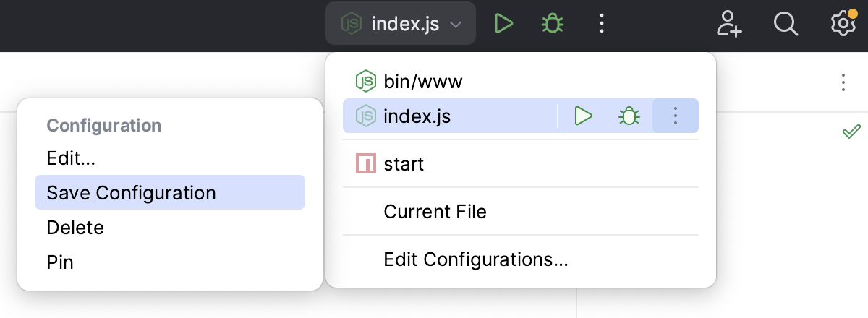The height and width of the screenshot is (318, 868).
Task: Open the Code With Me icon
Action: [x=729, y=24]
